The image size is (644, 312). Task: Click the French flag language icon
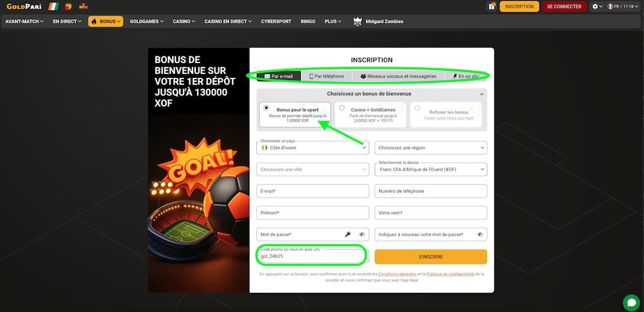tap(611, 6)
